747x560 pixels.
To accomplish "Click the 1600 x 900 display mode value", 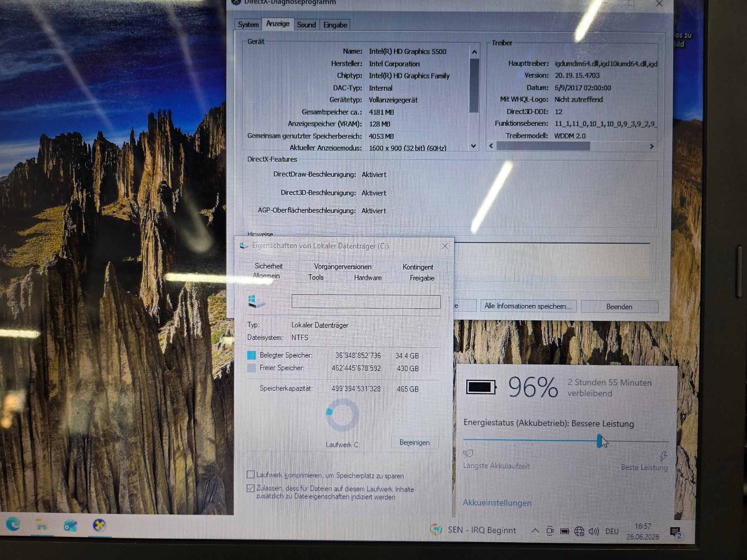I will pyautogui.click(x=407, y=148).
